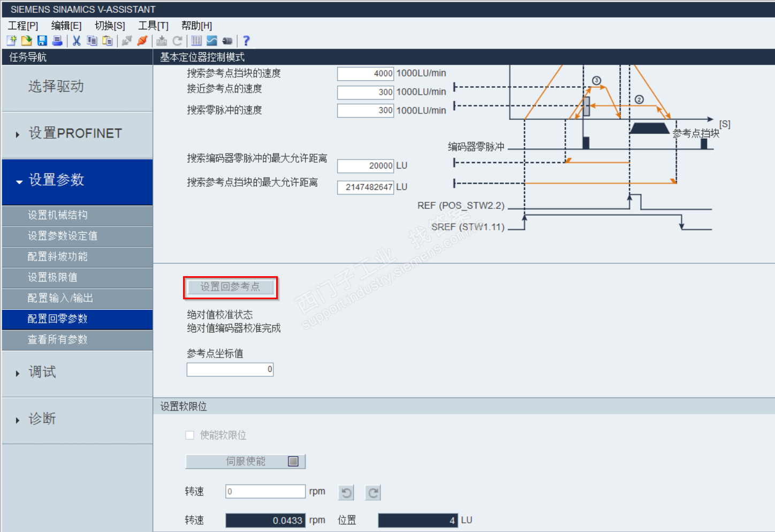Screen dimensions: 775x532
Task: Click the 参考点坐标值 input field
Action: 230,369
